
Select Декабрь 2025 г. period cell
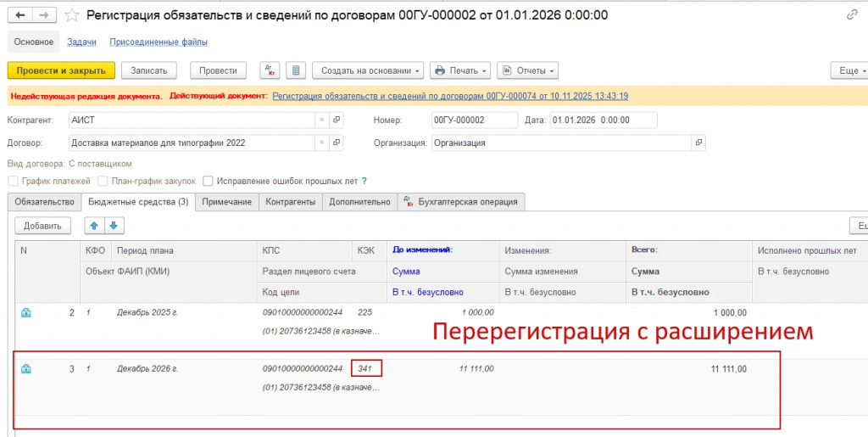147,312
